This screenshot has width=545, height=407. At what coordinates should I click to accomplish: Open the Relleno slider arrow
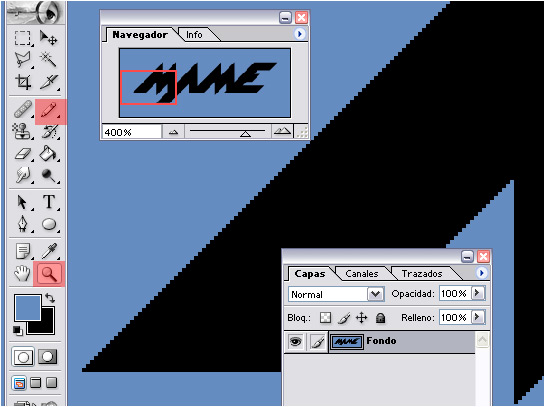pos(478,317)
